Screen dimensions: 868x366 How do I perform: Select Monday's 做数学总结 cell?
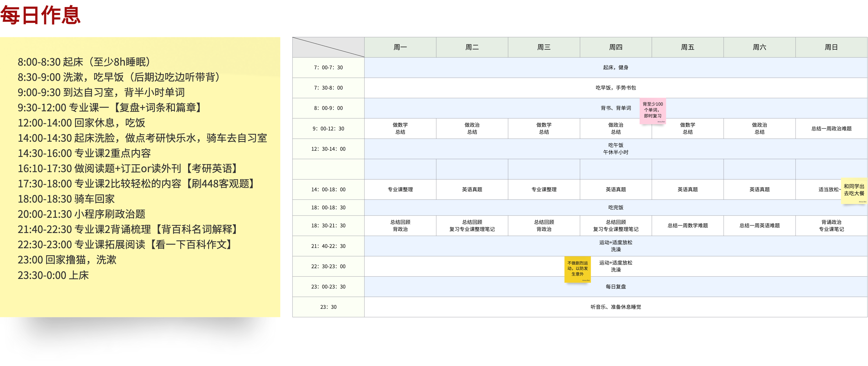tap(400, 128)
